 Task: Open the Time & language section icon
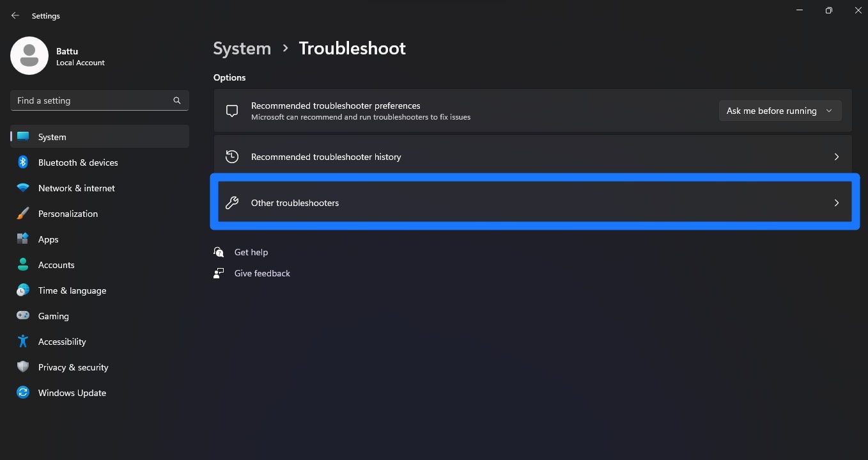coord(22,290)
